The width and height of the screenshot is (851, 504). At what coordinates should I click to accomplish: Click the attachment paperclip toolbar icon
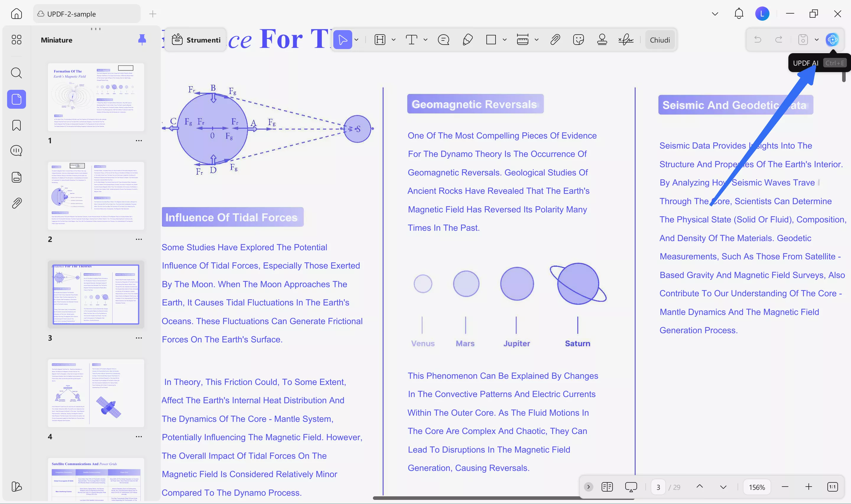coord(555,40)
